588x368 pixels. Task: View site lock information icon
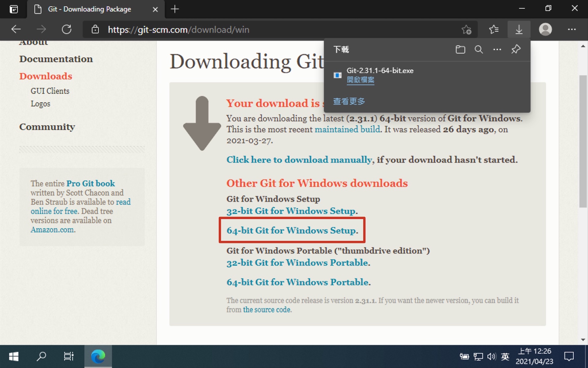tap(95, 29)
